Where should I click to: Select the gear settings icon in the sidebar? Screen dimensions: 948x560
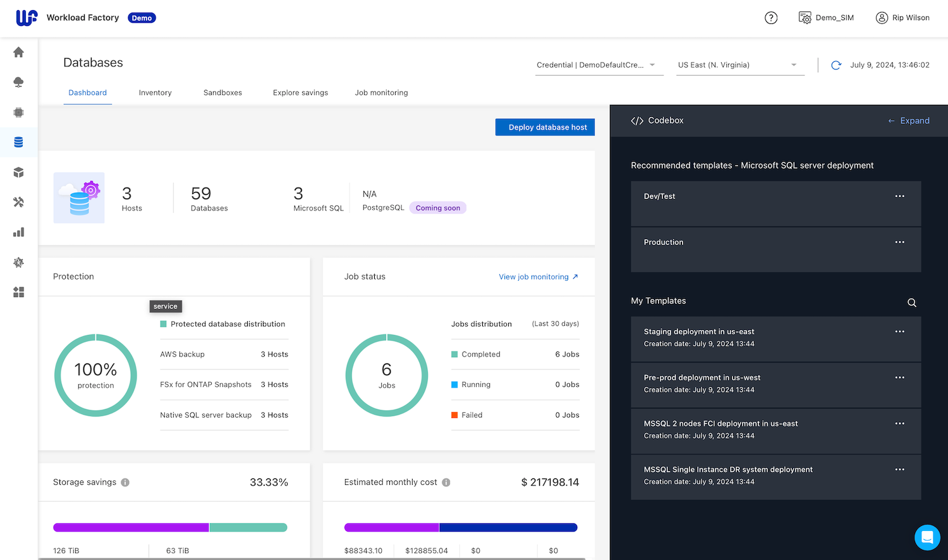tap(18, 262)
